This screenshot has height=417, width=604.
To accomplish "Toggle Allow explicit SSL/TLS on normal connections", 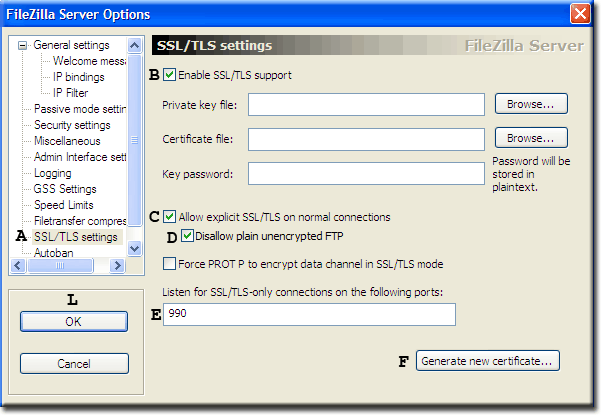I will coord(169,216).
